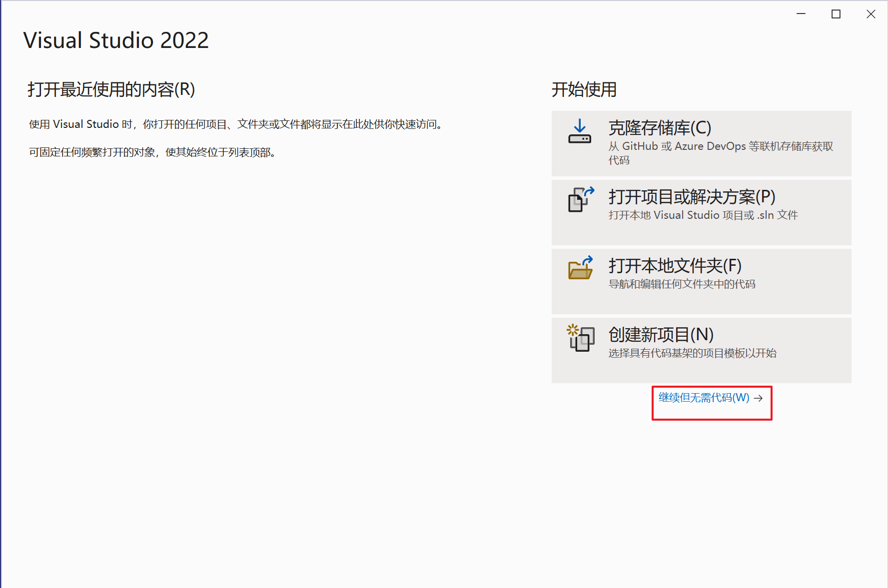This screenshot has width=888, height=588.
Task: Close the Visual Studio start window
Action: click(x=871, y=14)
